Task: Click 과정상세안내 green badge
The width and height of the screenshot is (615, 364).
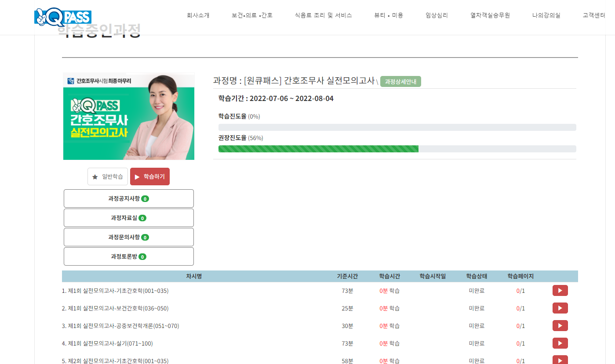Action: [400, 82]
